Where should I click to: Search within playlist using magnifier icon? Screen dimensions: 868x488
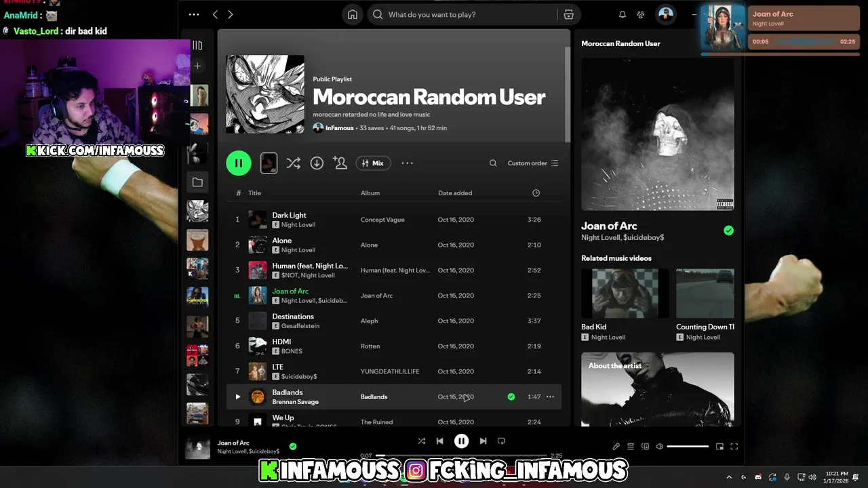[493, 163]
